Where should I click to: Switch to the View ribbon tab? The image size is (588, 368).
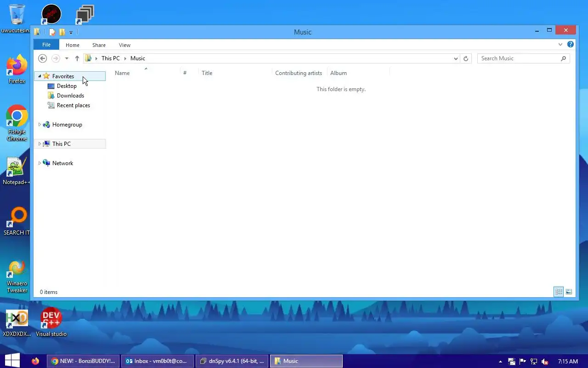[124, 45]
